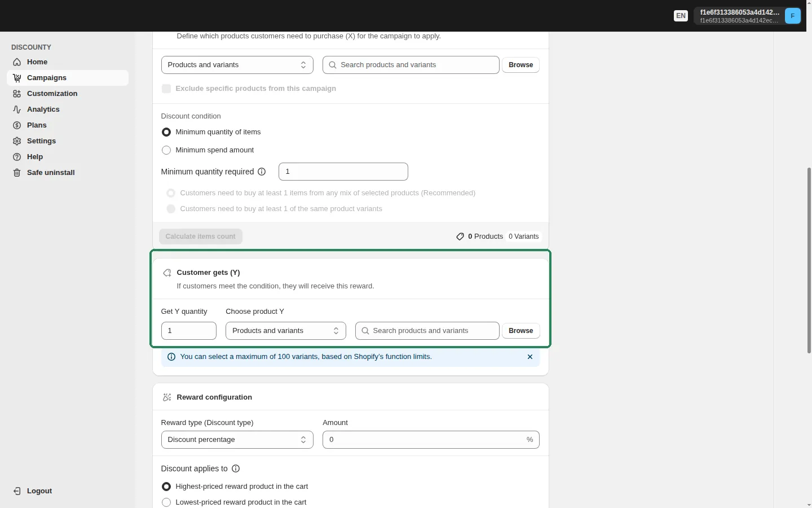This screenshot has height=508, width=812.
Task: Click the Customer gets (Y) heading icon
Action: point(167,273)
